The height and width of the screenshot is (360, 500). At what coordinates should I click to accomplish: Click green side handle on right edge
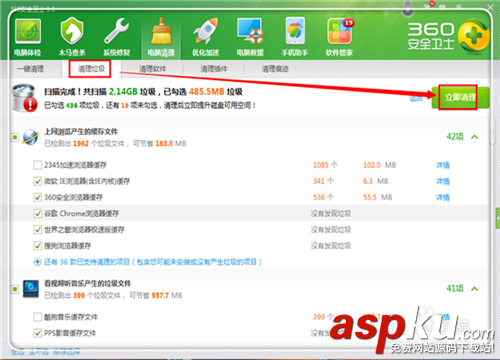tap(498, 218)
